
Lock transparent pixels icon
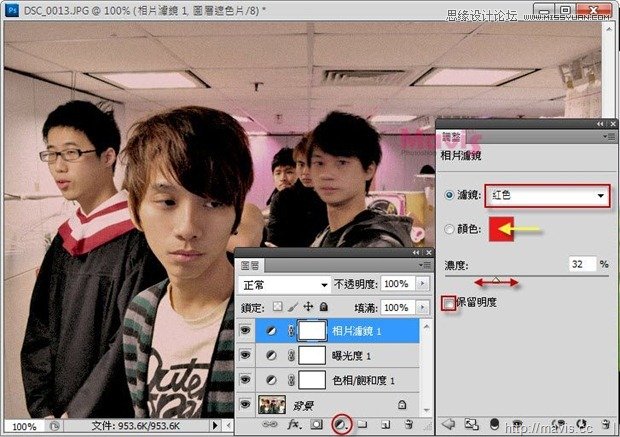click(x=278, y=306)
